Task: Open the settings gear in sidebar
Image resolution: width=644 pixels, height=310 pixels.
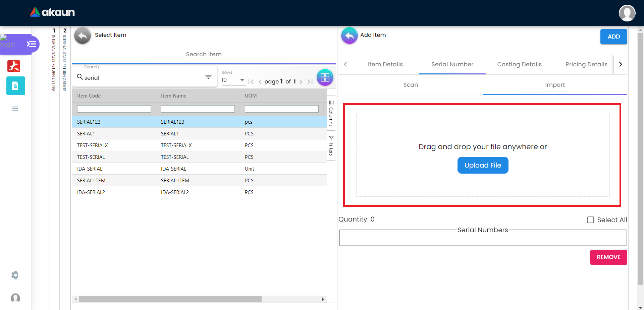Action: click(15, 275)
